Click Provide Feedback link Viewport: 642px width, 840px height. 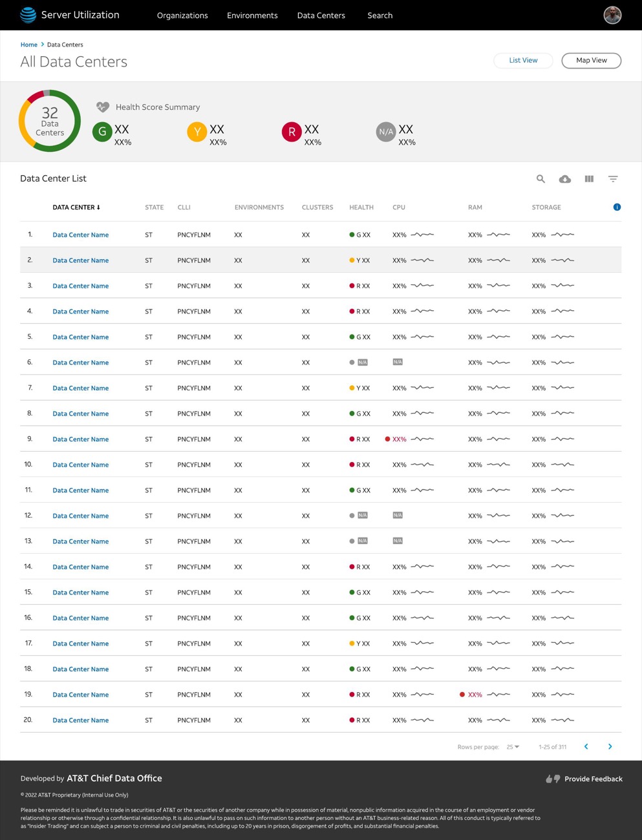pyautogui.click(x=594, y=779)
